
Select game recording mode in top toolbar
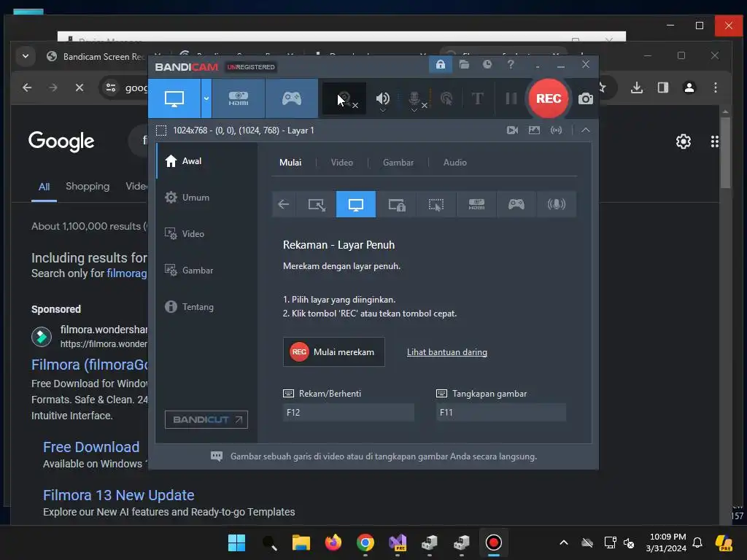coord(292,98)
